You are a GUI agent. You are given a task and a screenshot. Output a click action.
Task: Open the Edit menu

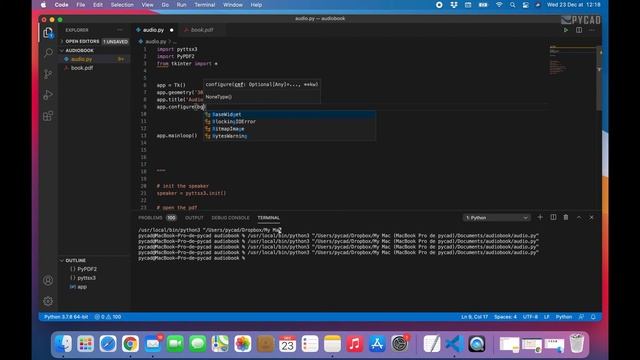98,5
